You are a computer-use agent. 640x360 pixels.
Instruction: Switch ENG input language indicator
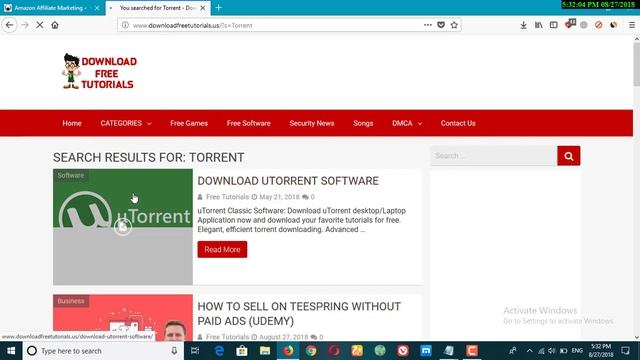click(577, 351)
